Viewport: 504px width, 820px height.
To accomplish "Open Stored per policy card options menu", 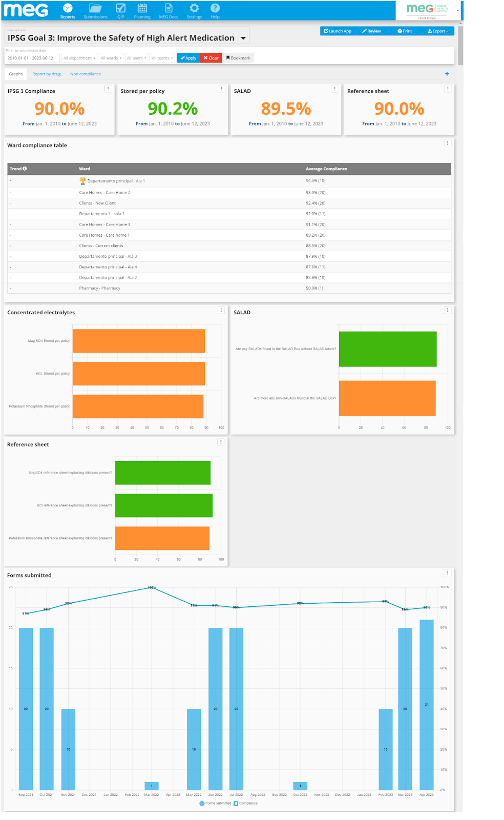I will pos(221,89).
